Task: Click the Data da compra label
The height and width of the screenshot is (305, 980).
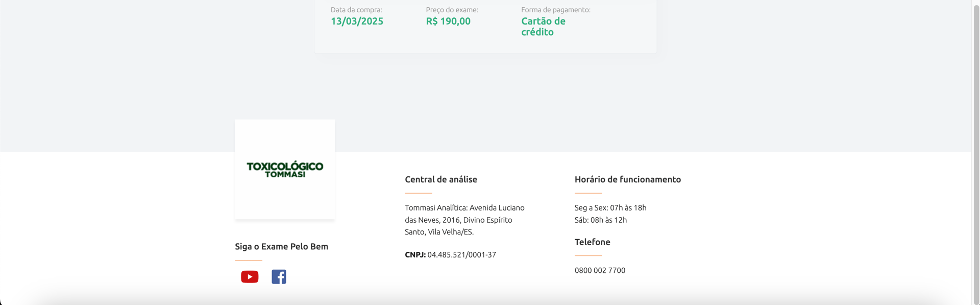Action: click(x=356, y=10)
